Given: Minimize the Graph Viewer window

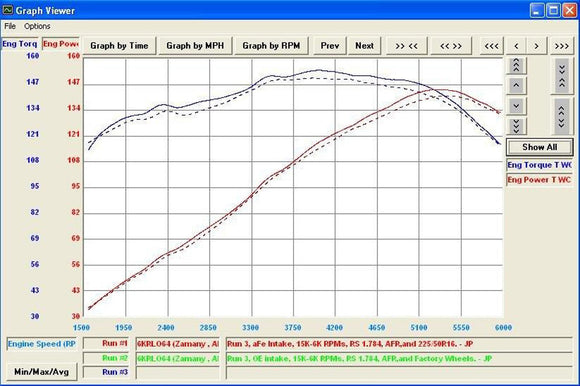Looking at the screenshot, I should (x=537, y=10).
